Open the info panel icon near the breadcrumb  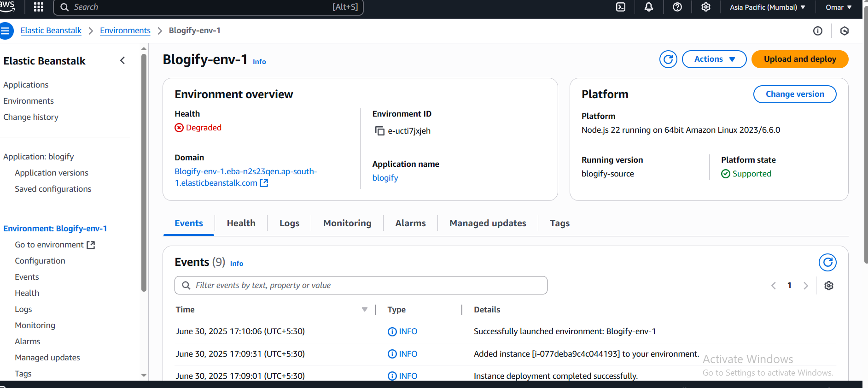coord(818,31)
